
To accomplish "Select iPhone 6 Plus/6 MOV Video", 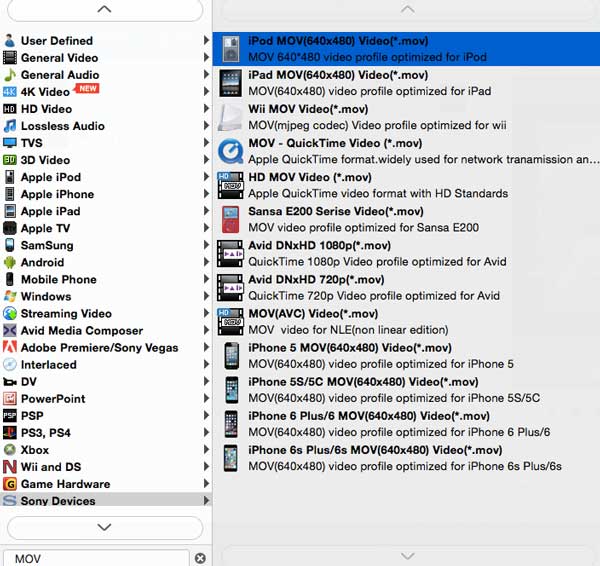I will (x=406, y=424).
